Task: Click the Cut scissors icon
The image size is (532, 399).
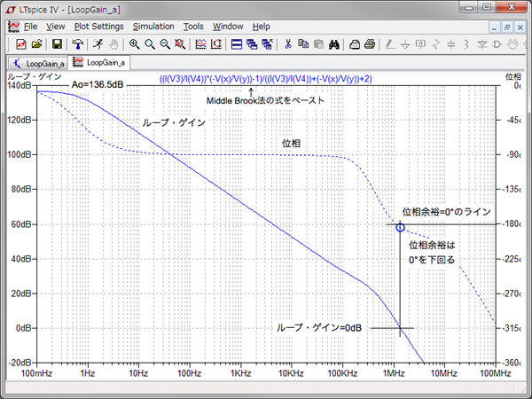Action: tap(288, 43)
